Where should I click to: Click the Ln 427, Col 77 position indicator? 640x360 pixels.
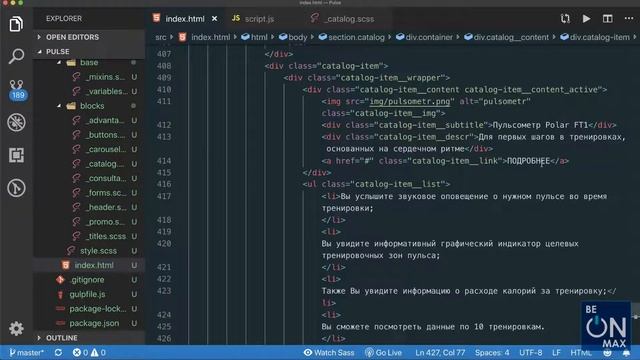440,352
